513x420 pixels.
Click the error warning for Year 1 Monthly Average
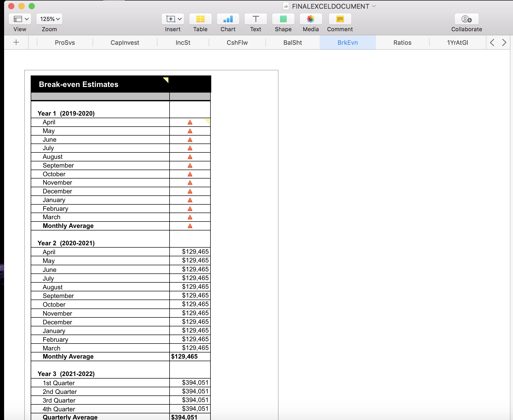pos(190,226)
